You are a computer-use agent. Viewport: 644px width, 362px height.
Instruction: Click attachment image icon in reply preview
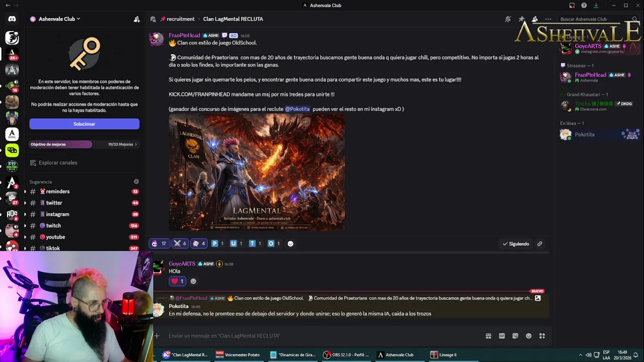pyautogui.click(x=538, y=298)
